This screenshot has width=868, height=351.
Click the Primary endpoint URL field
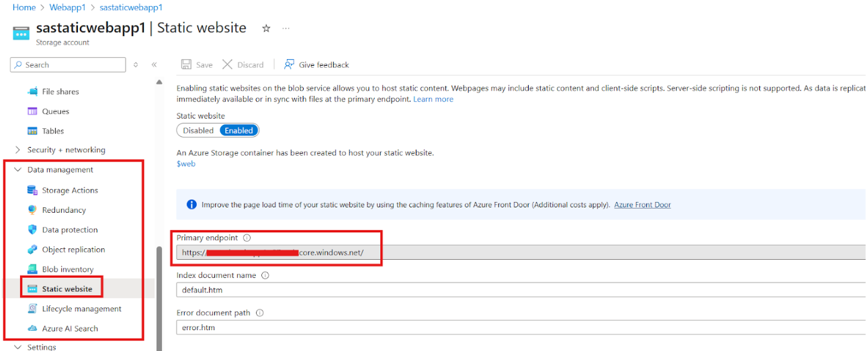click(x=522, y=253)
